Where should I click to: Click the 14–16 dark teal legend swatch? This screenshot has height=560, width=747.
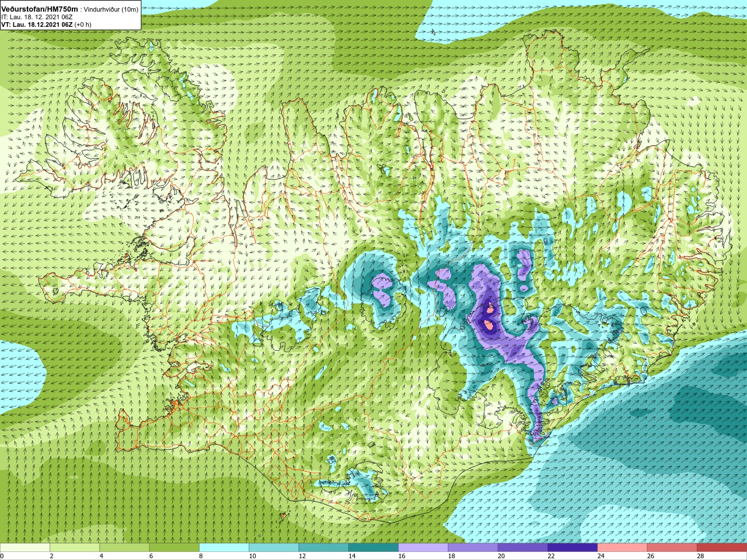(x=373, y=548)
